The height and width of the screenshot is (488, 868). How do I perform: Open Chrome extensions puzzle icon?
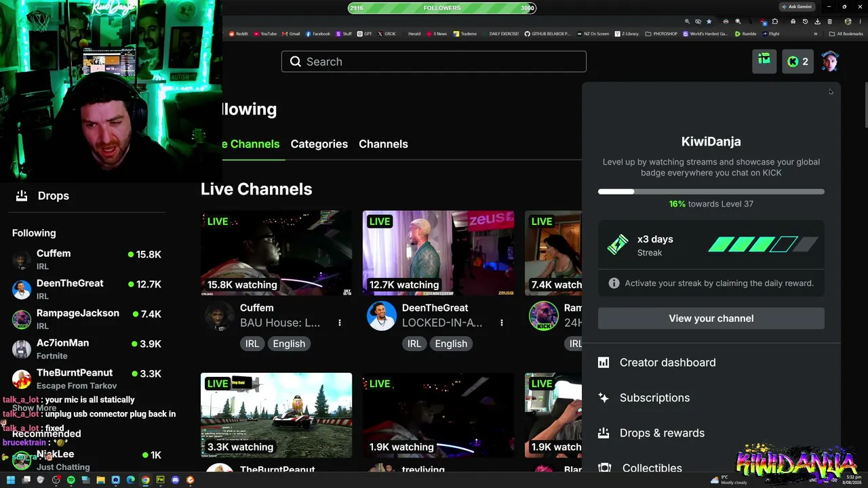coord(775,22)
